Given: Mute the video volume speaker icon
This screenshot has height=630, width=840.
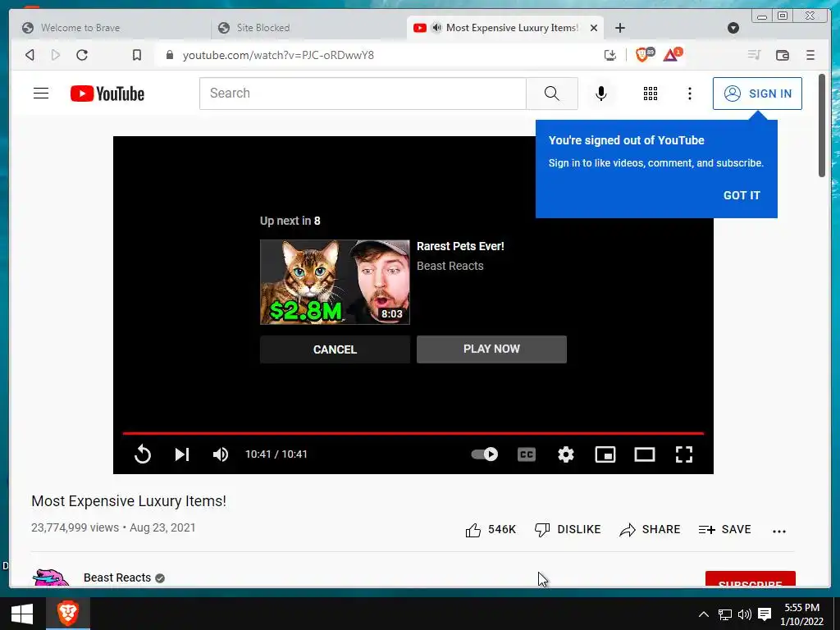Looking at the screenshot, I should 221,454.
